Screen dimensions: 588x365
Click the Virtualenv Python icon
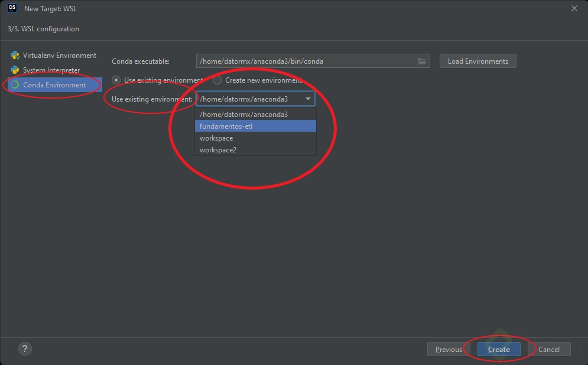click(x=15, y=56)
